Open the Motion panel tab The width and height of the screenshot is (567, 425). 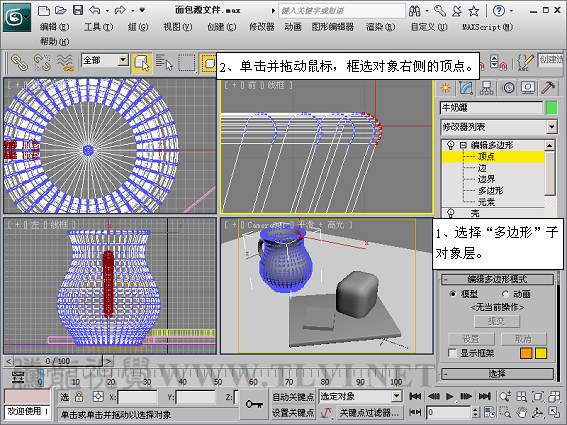coord(509,88)
